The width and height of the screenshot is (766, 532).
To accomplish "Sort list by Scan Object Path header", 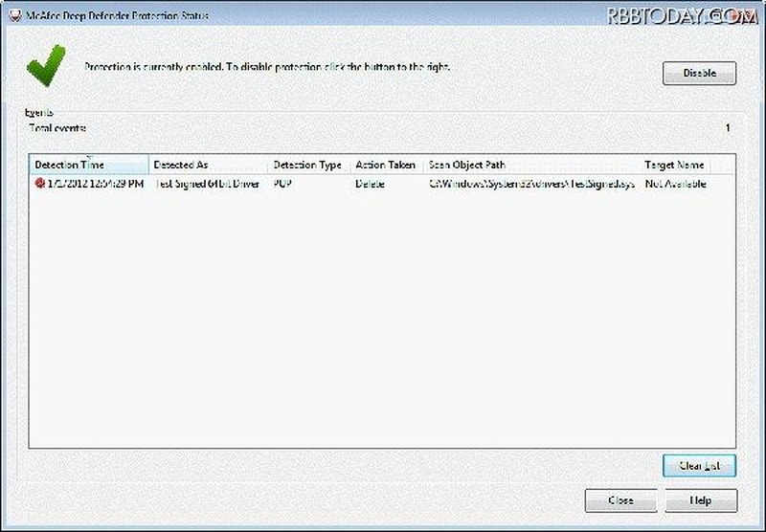I will point(531,165).
